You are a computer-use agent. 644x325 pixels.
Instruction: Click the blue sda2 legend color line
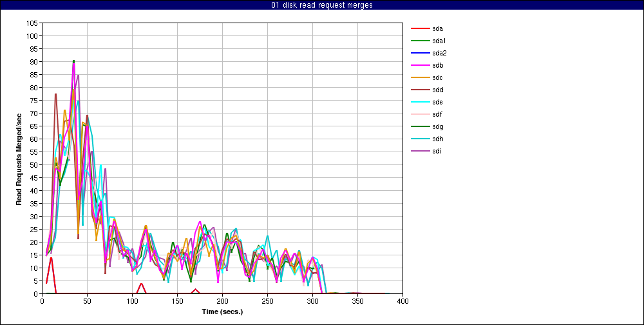[x=419, y=53]
